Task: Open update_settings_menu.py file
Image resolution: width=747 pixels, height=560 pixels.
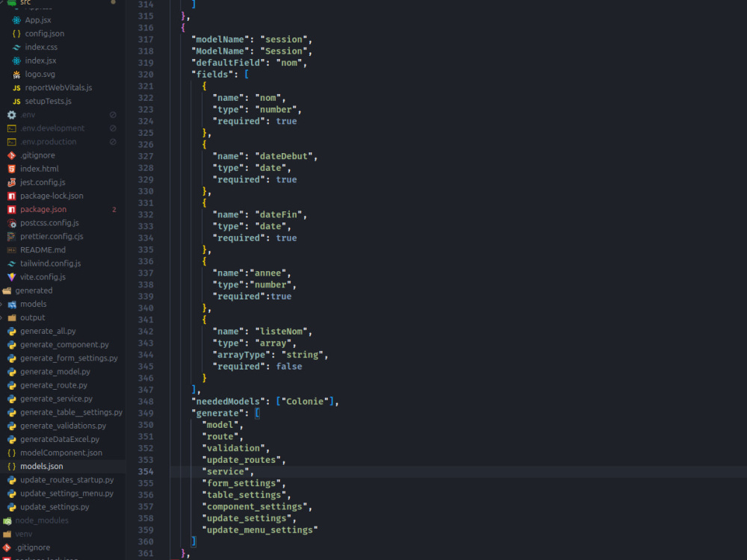Action: pyautogui.click(x=66, y=494)
